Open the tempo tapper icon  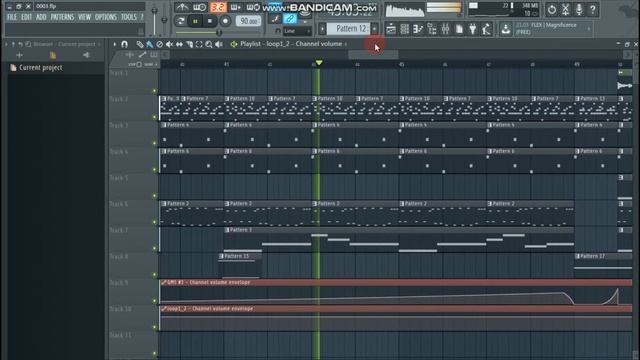486,29
